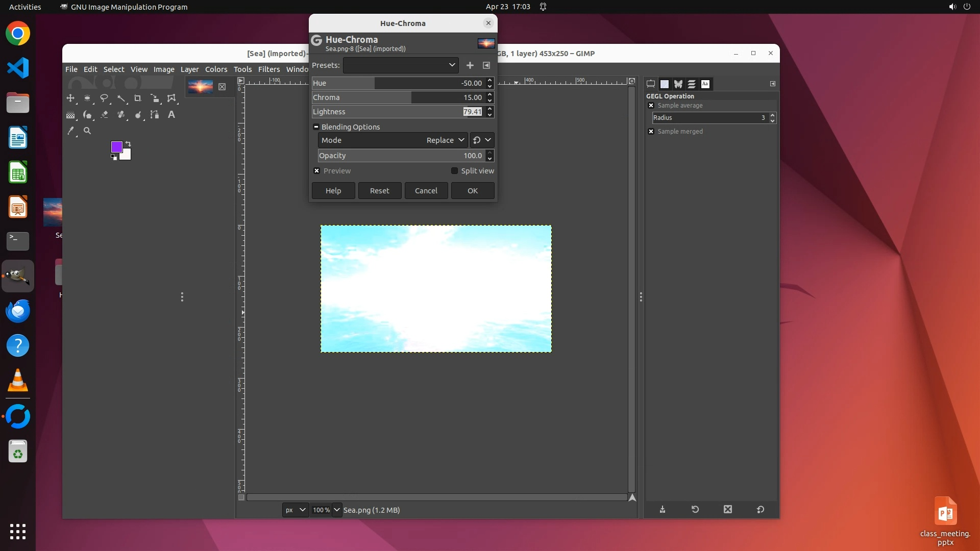The height and width of the screenshot is (551, 980).
Task: Save current settings as preset plus icon
Action: (470, 65)
